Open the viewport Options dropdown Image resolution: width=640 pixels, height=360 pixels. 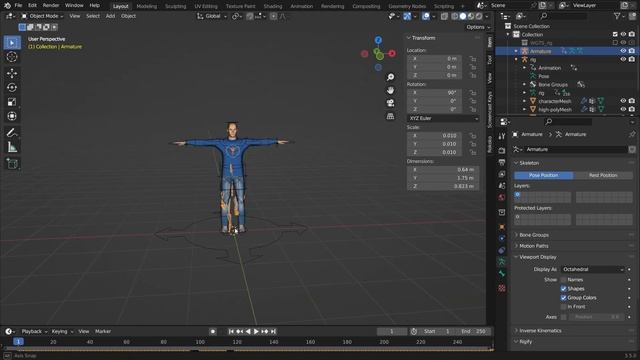478,27
